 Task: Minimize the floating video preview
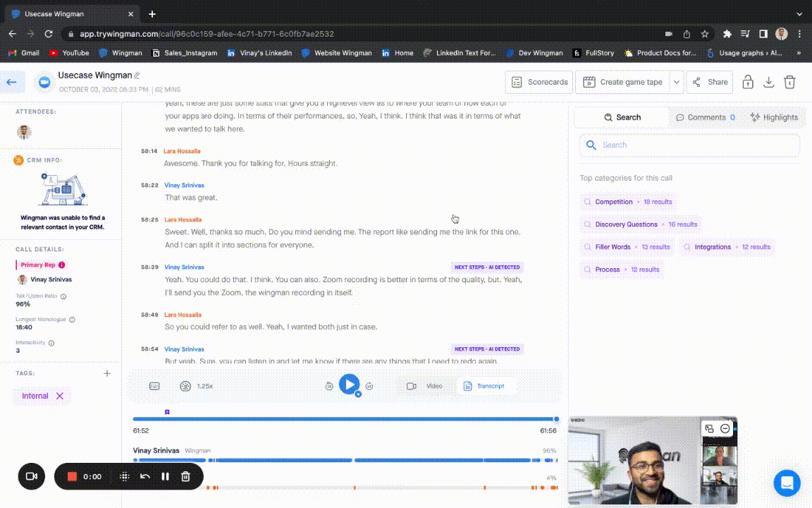pos(725,429)
